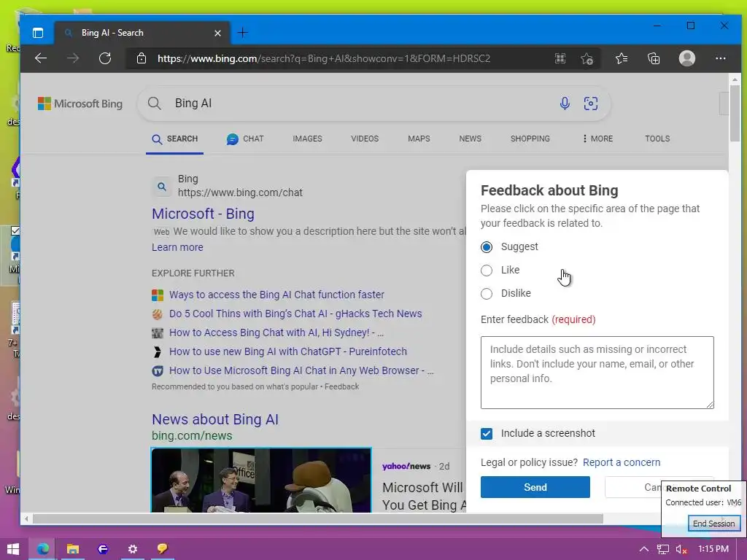The height and width of the screenshot is (560, 747).
Task: Switch to the VIDEOS tab
Action: tap(365, 139)
